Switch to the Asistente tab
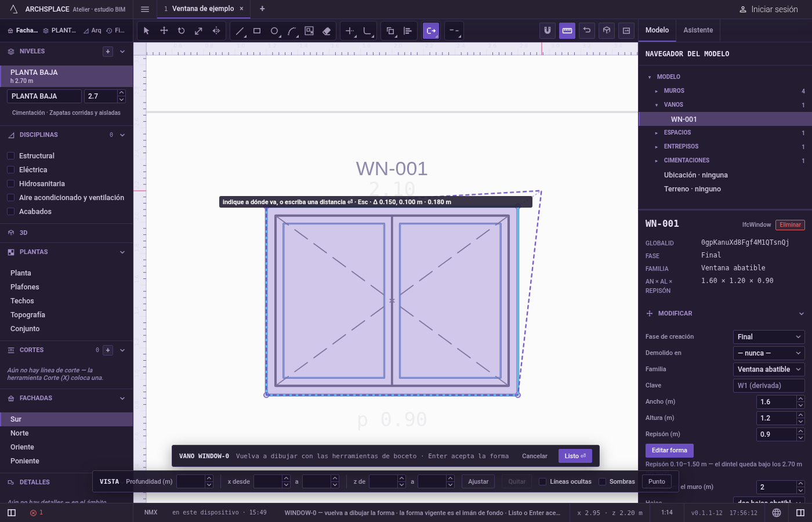Screen dimensions: 812x522 (x=698, y=30)
